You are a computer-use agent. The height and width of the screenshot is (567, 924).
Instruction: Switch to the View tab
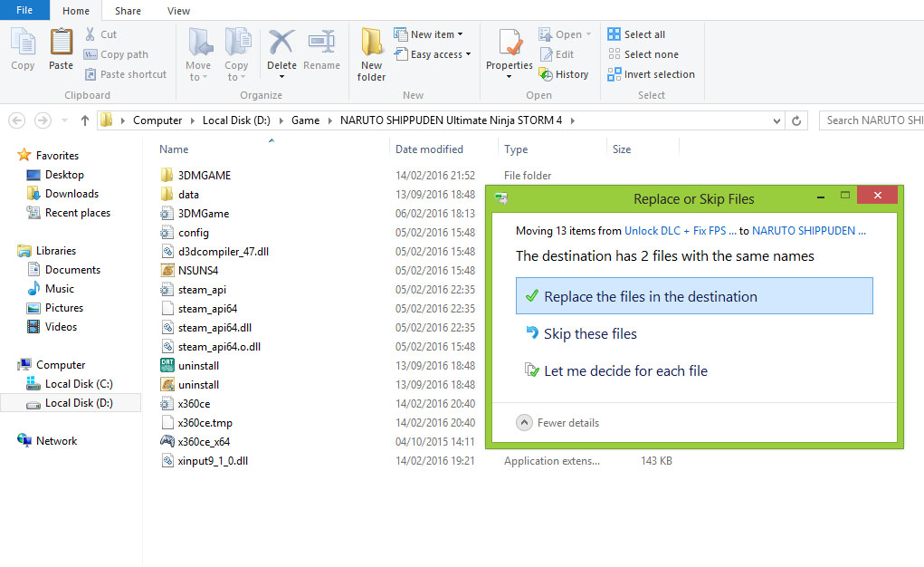pos(178,11)
